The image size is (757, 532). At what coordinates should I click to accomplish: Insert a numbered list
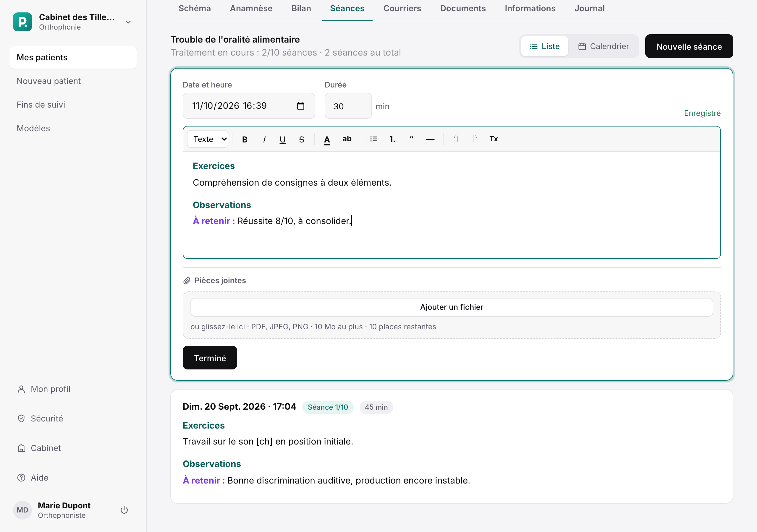392,140
